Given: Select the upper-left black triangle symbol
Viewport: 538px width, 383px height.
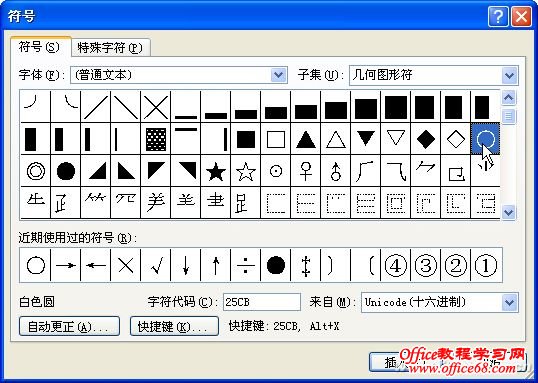Looking at the screenshot, I should pyautogui.click(x=156, y=171).
